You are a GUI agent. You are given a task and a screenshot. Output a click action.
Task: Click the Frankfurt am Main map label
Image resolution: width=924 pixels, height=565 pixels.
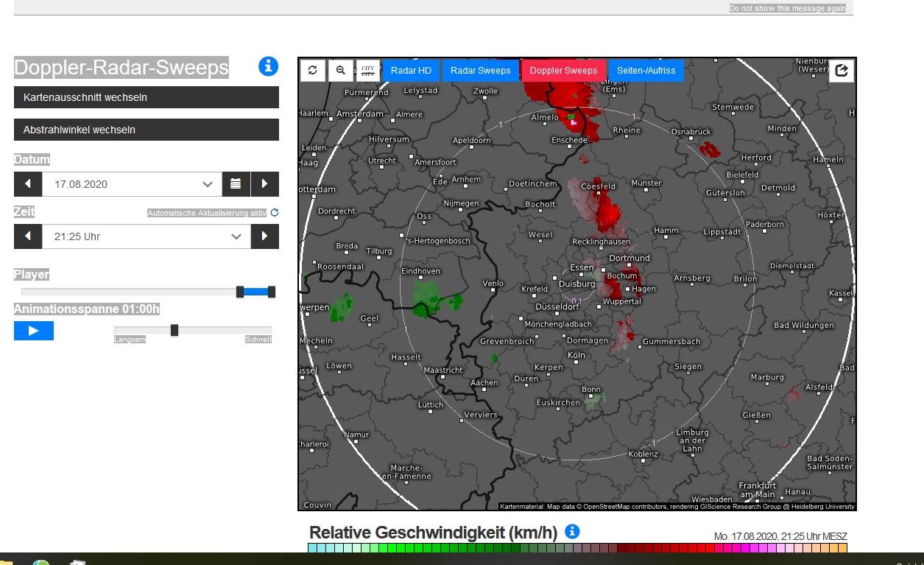click(x=758, y=490)
